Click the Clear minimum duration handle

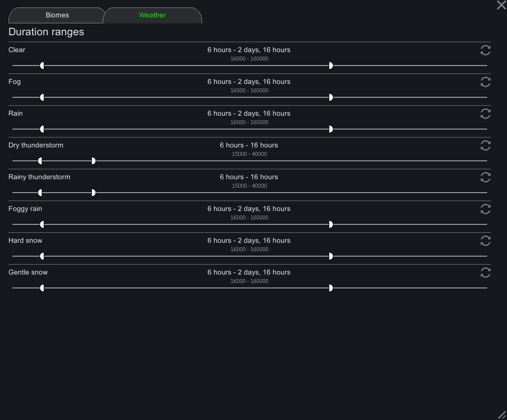[42, 66]
